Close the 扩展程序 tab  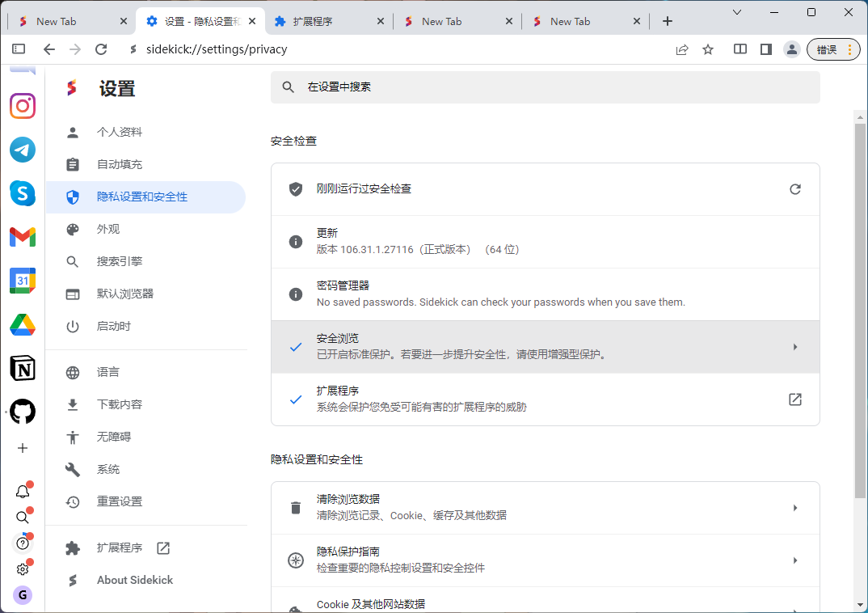(381, 21)
